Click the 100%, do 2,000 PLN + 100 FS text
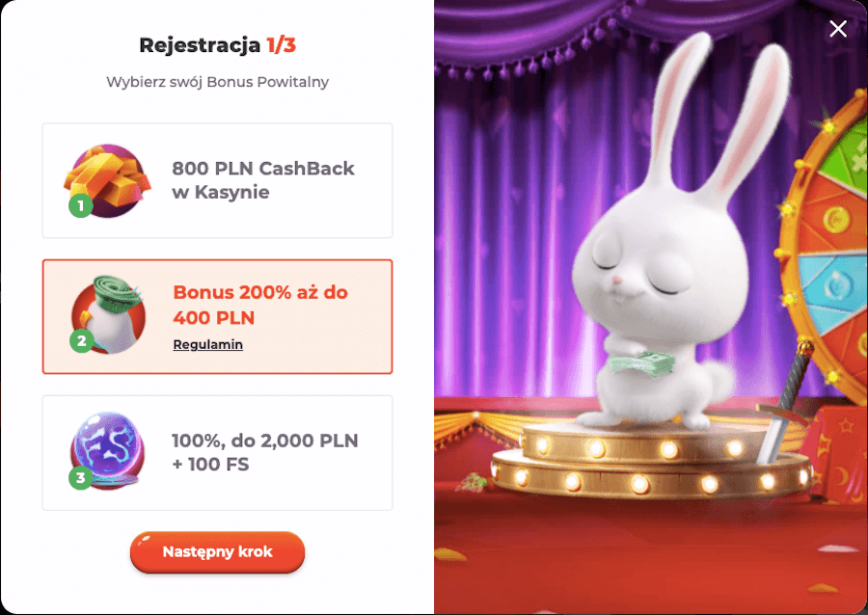 click(x=265, y=452)
